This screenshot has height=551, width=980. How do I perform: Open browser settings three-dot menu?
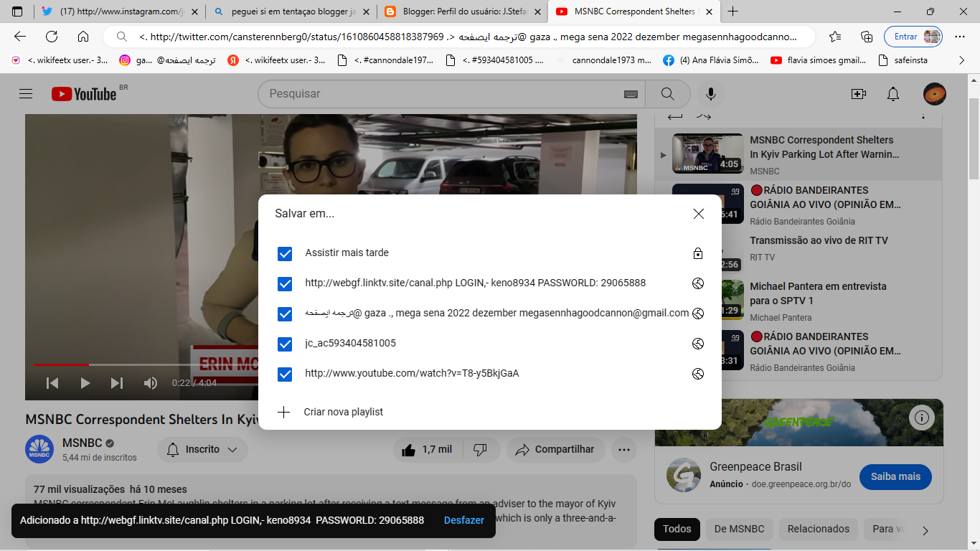pyautogui.click(x=961, y=37)
